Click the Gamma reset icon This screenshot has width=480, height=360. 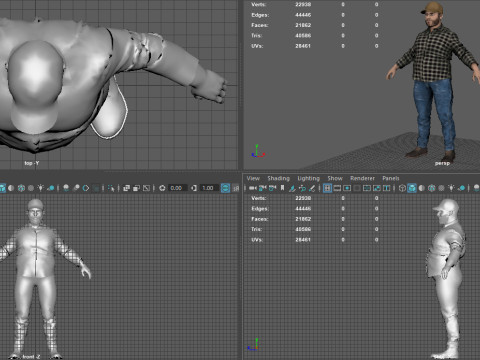(x=193, y=188)
